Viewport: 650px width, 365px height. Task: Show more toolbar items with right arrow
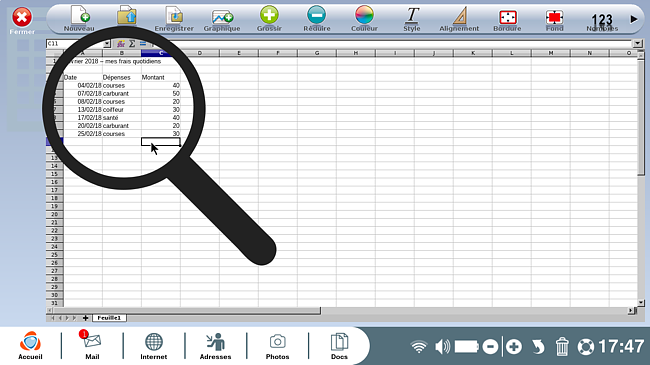(x=634, y=19)
